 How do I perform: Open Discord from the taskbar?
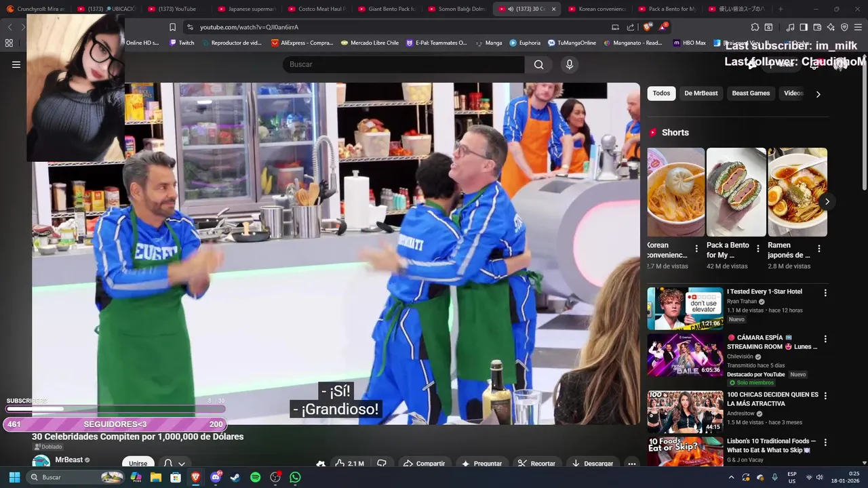point(216,477)
